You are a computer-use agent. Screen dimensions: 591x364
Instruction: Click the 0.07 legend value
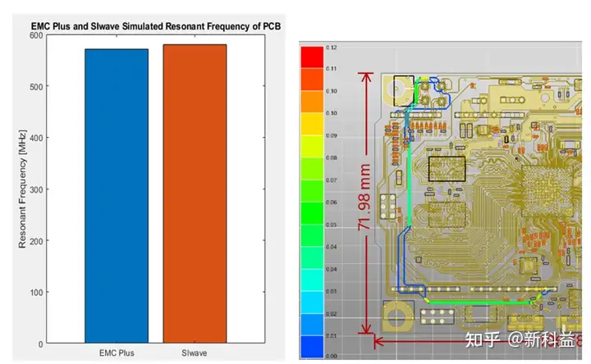pos(332,180)
